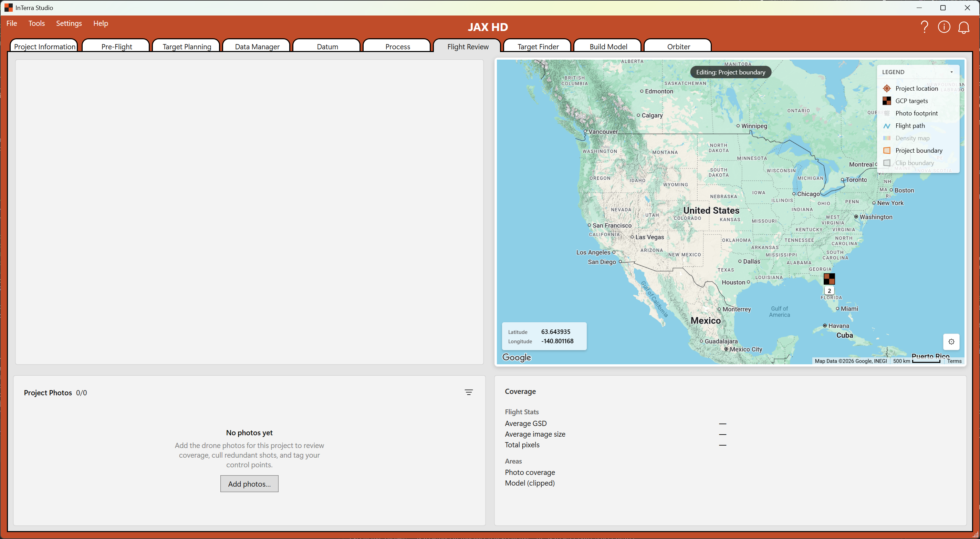The image size is (980, 539).
Task: Click the latitude value 63.643935
Action: point(555,332)
